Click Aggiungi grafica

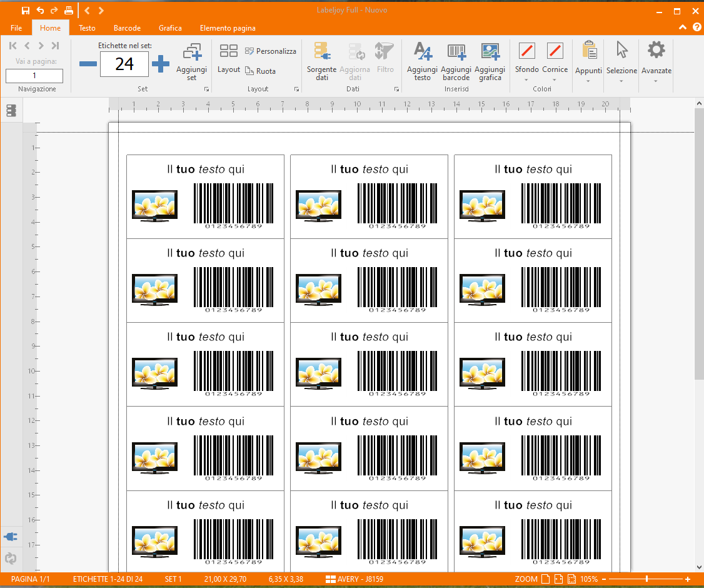(x=490, y=62)
